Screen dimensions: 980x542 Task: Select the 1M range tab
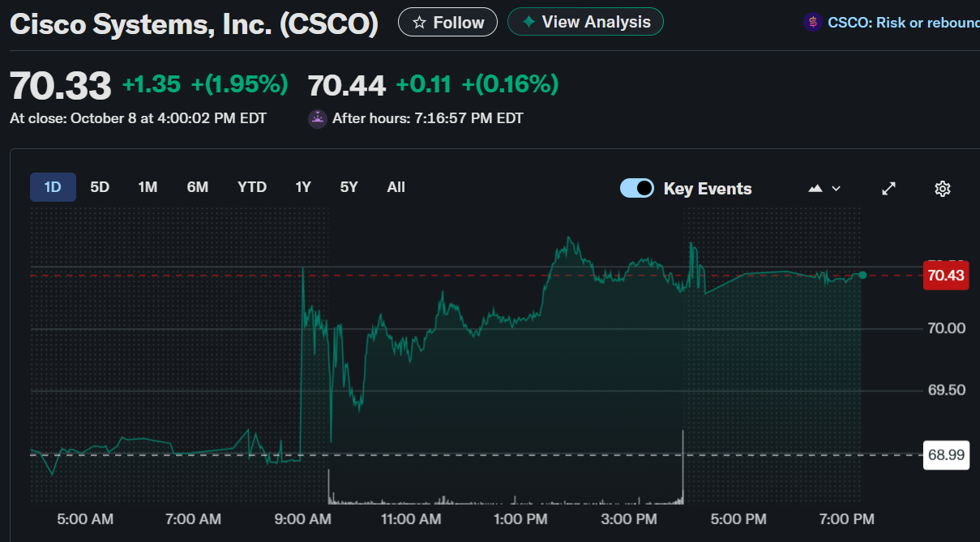[x=148, y=187]
